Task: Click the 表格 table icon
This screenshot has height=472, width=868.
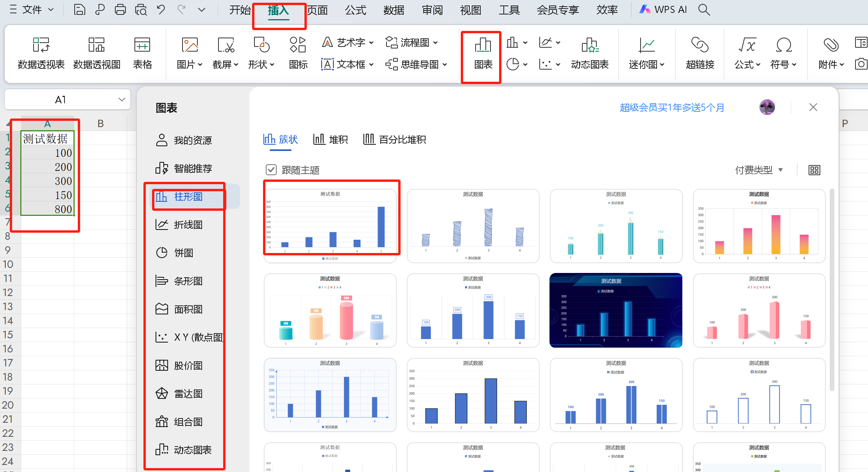Action: (142, 54)
